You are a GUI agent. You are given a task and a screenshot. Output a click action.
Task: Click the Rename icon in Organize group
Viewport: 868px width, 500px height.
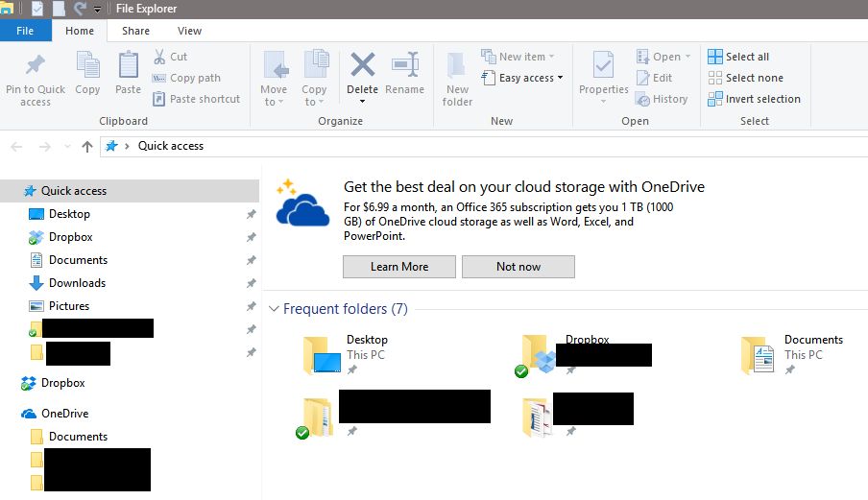tap(404, 64)
